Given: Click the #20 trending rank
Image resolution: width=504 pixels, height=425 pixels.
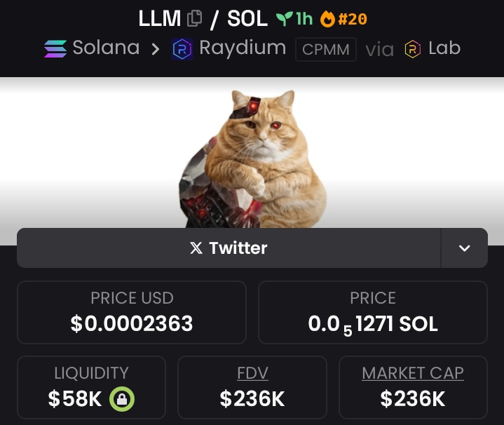Looking at the screenshot, I should [353, 19].
